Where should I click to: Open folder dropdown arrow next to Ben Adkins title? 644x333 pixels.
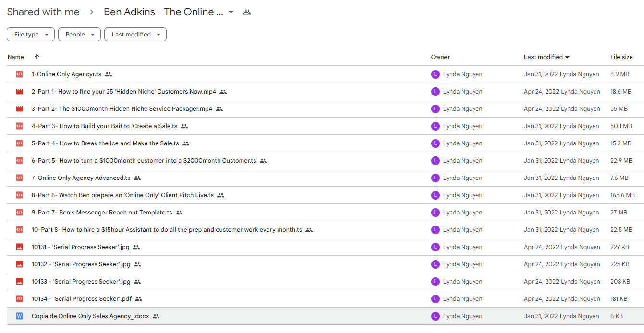pyautogui.click(x=231, y=12)
